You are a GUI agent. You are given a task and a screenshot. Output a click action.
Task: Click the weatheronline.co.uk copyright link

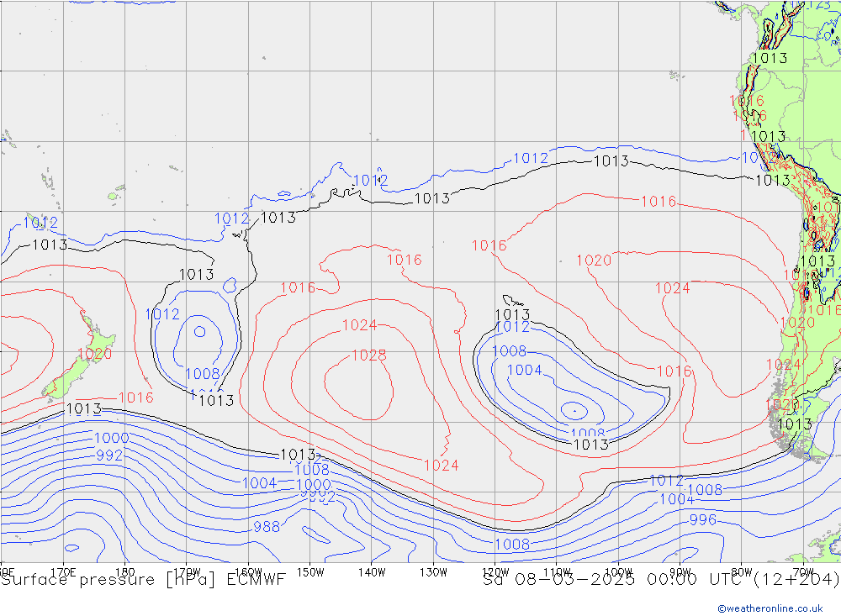(770, 608)
